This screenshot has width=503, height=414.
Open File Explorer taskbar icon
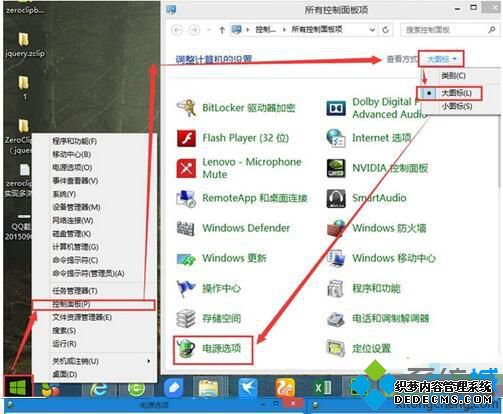[x=208, y=388]
